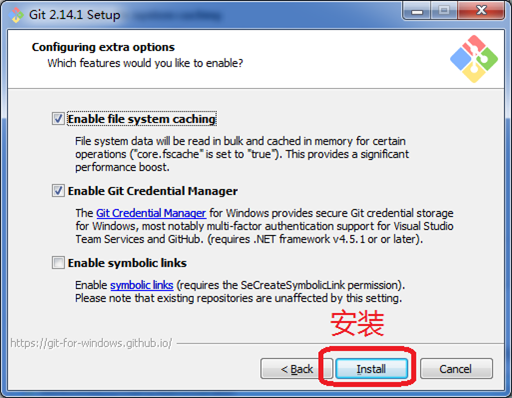This screenshot has width=512, height=398.
Task: Minimize the Git Setup window
Action: click(x=417, y=11)
